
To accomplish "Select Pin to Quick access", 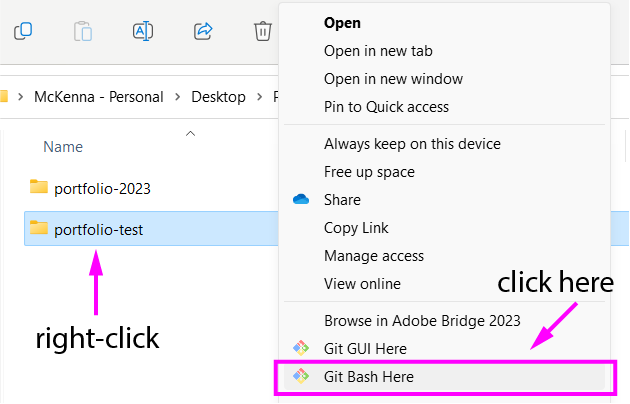I will coord(386,107).
